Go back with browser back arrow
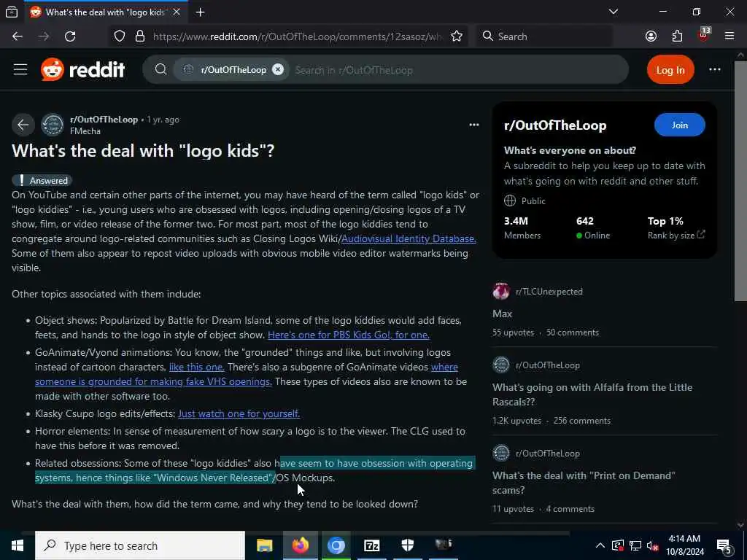 point(18,36)
